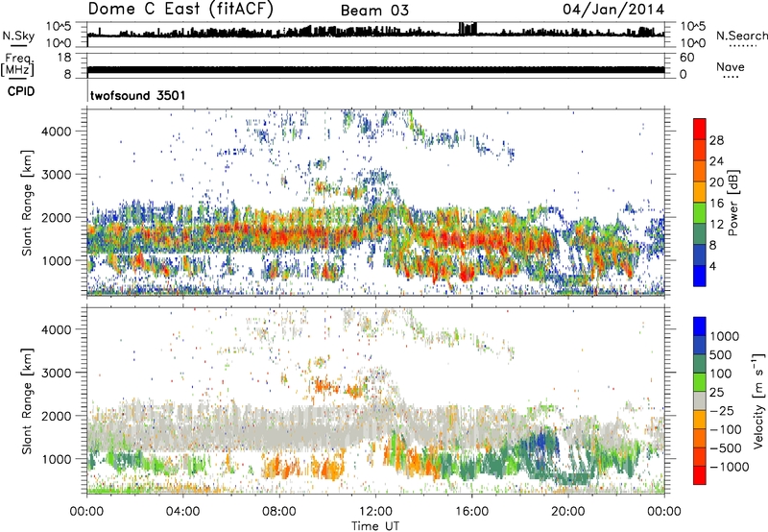This screenshot has width=768, height=532.
Task: Select the "Freq. [MHz]" axis label
Action: (x=17, y=65)
